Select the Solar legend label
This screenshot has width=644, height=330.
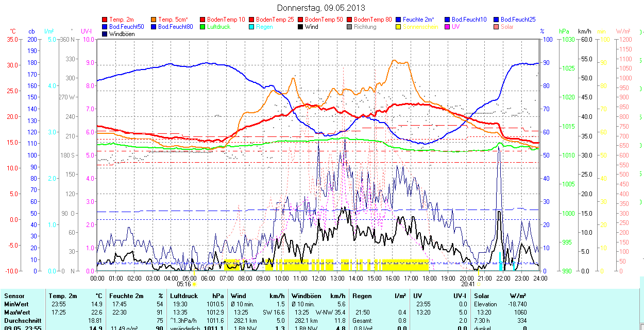[507, 27]
